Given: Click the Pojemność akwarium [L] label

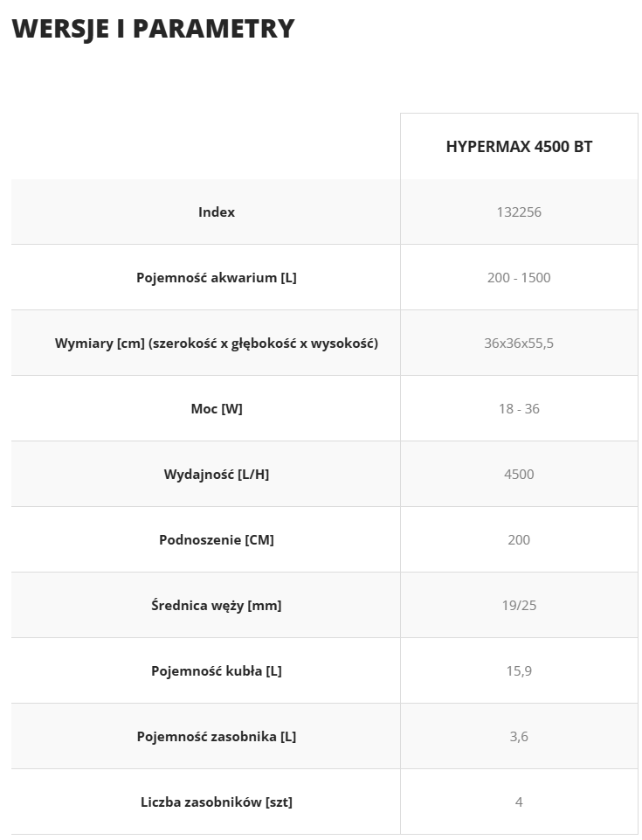Looking at the screenshot, I should [x=217, y=277].
